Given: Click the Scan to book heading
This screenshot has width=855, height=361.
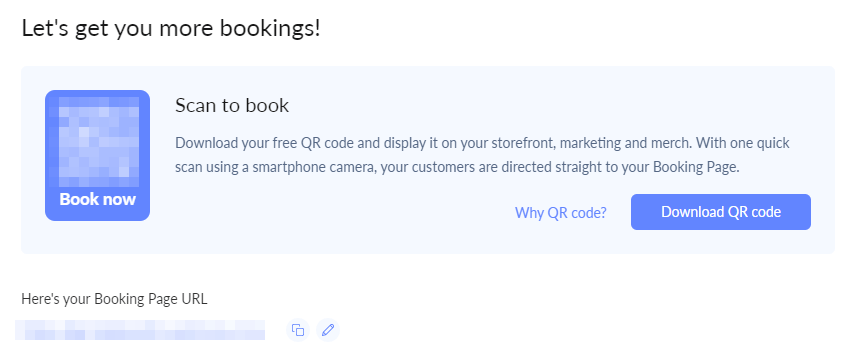Looking at the screenshot, I should [232, 105].
